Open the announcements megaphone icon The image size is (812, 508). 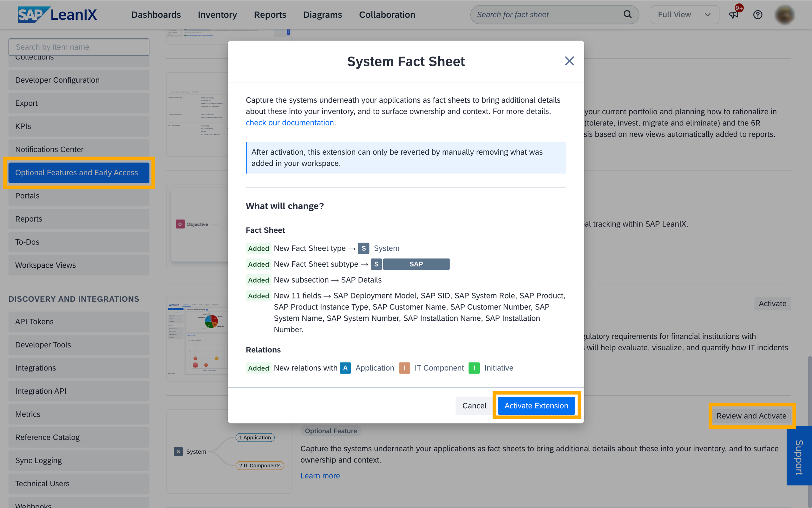point(734,15)
